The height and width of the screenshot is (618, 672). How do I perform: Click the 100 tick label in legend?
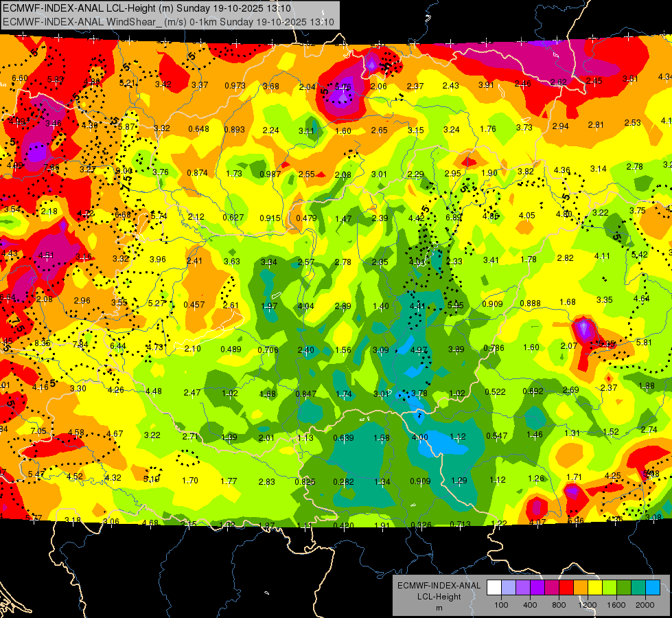502,605
